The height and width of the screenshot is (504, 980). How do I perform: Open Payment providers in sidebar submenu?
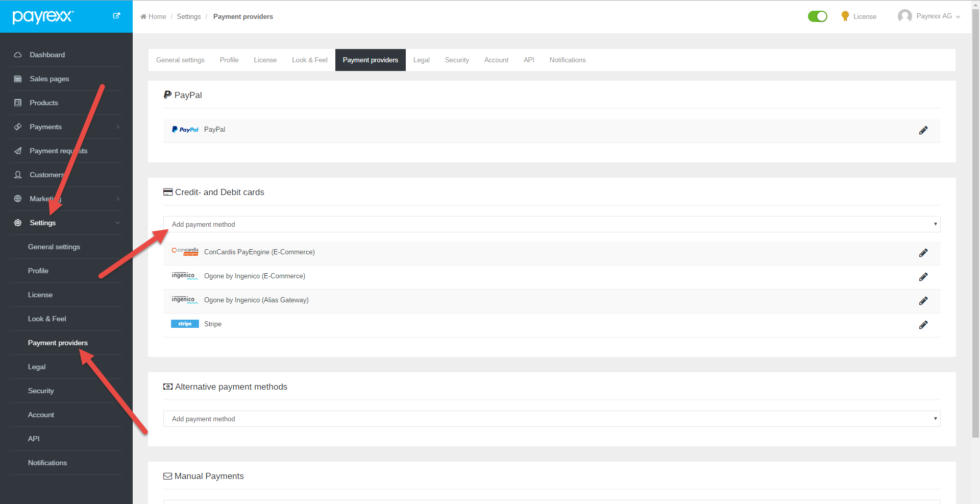(x=58, y=343)
